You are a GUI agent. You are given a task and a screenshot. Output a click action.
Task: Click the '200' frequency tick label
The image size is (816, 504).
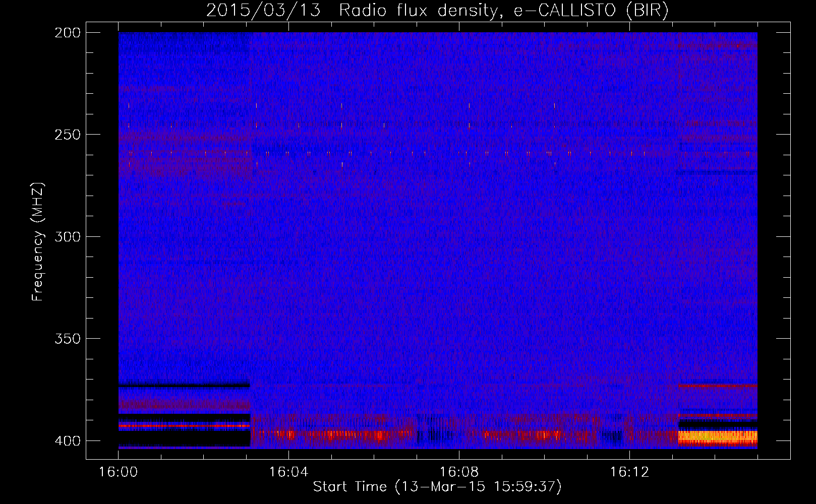68,33
